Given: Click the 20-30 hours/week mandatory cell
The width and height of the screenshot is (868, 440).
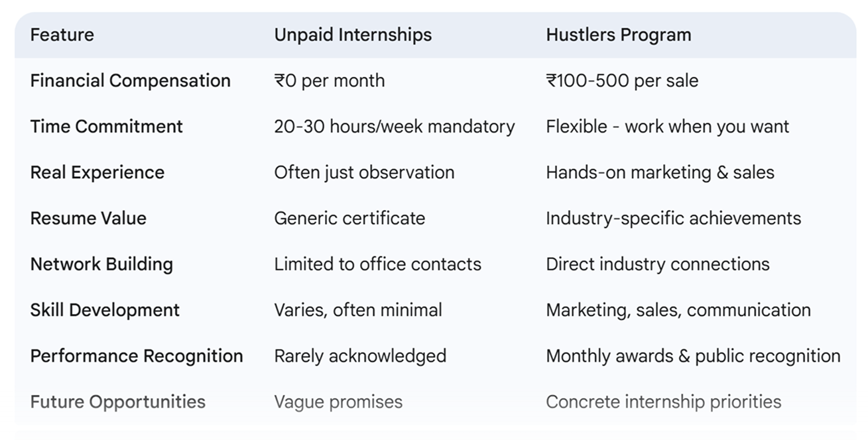Looking at the screenshot, I should tap(395, 127).
